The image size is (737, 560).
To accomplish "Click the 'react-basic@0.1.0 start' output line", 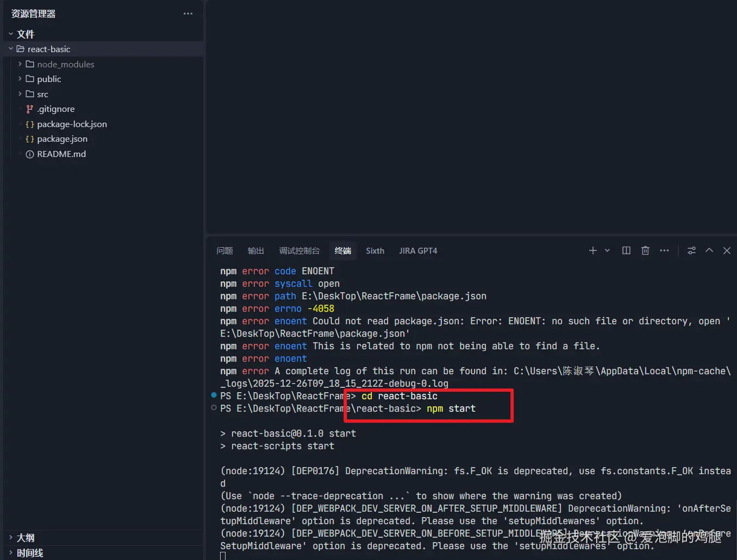I will click(x=288, y=433).
